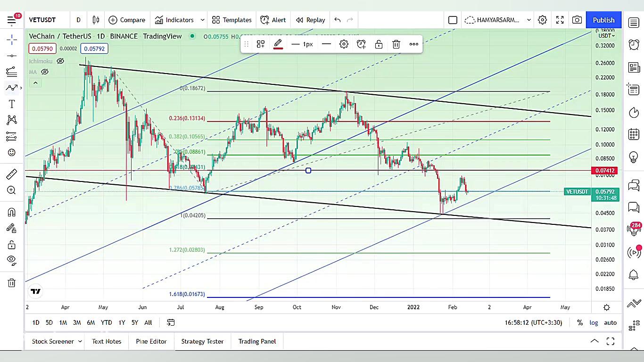Open the go to date icon

171,322
